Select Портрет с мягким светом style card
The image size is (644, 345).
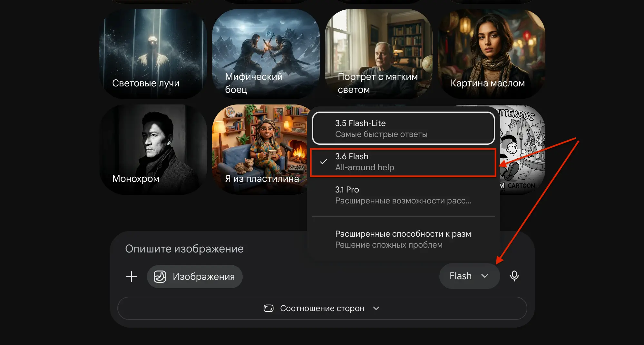tap(379, 54)
